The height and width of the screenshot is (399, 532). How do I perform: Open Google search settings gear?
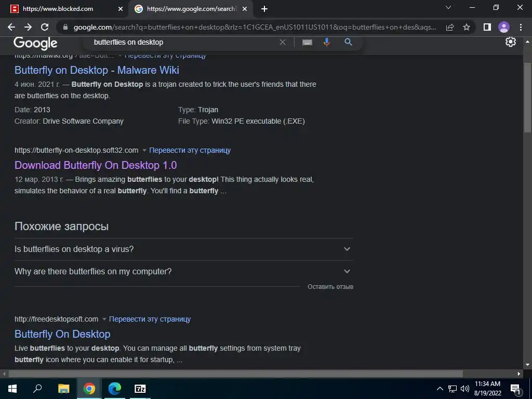click(x=510, y=42)
